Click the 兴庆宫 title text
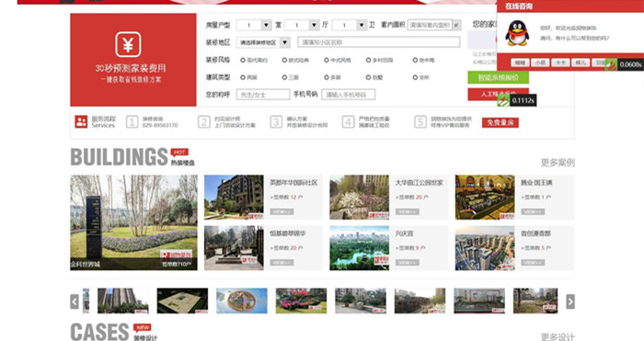The width and height of the screenshot is (644, 341). (x=405, y=233)
